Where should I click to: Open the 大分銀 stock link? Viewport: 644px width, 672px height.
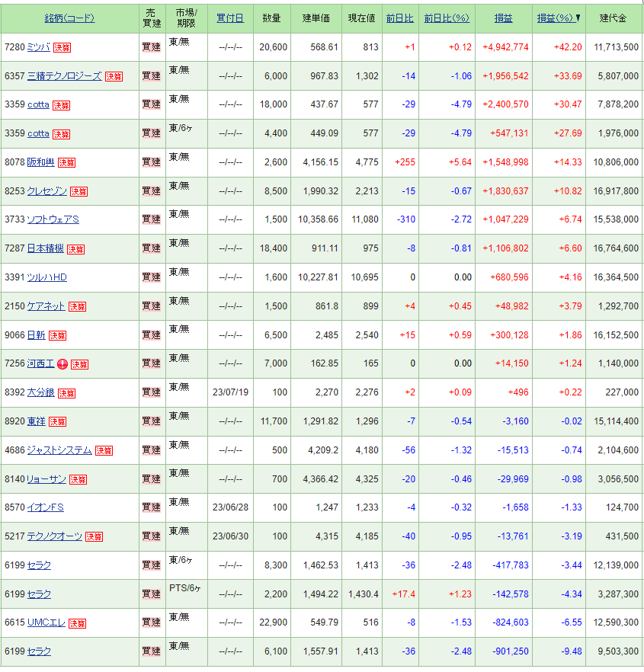tap(40, 392)
